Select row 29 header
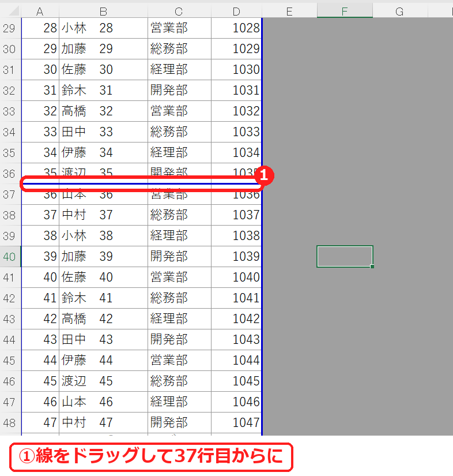Viewport: 453px width, 476px height. pyautogui.click(x=10, y=28)
